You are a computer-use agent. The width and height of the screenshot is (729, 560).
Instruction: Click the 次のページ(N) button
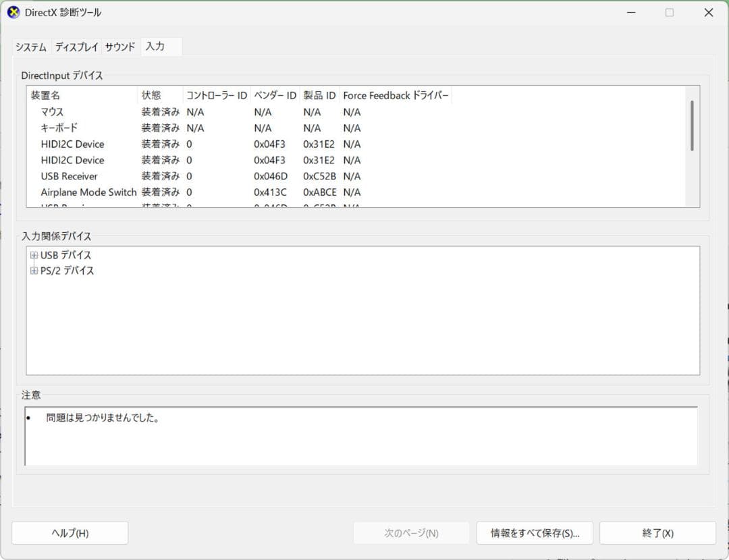coord(410,532)
